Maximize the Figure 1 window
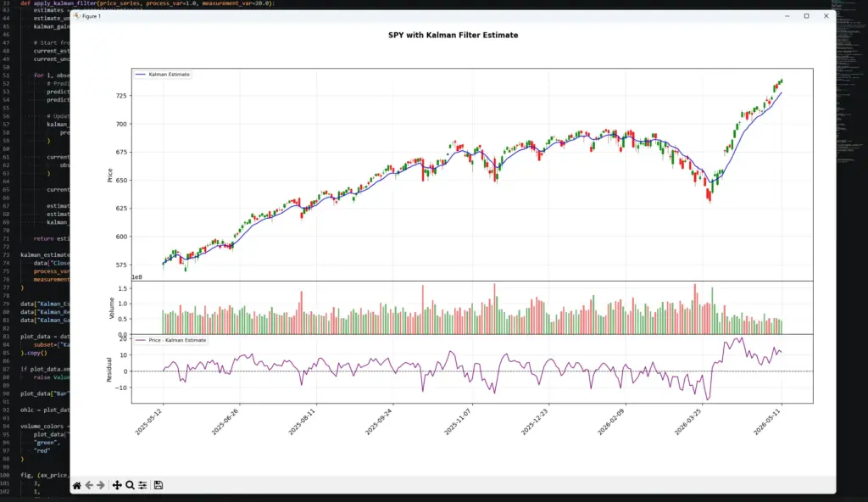This screenshot has height=502, width=868. [807, 16]
